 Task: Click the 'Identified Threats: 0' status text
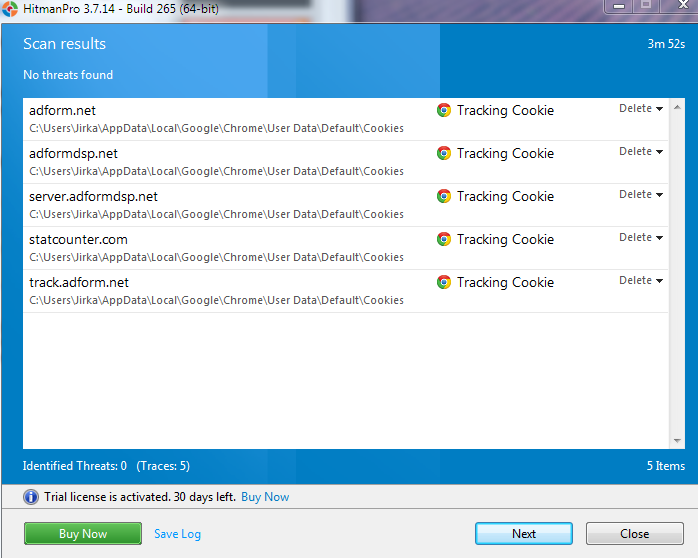point(75,466)
